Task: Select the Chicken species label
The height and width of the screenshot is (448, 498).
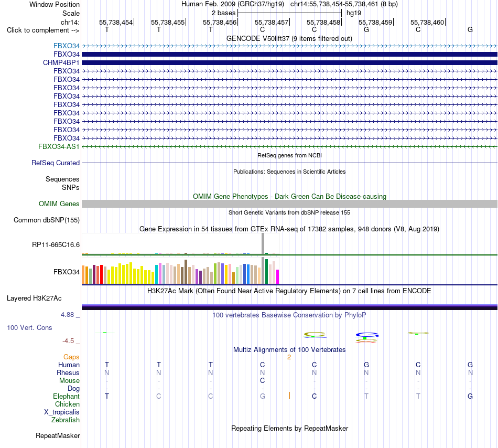Action: tap(67, 404)
